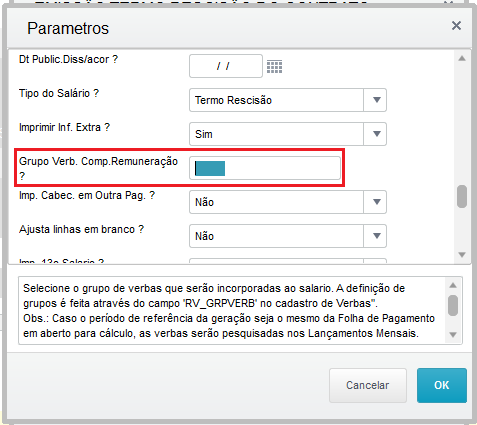Expand Imp. Cabec. em Outra Pag. dropdown
This screenshot has width=477, height=425.
coord(376,202)
